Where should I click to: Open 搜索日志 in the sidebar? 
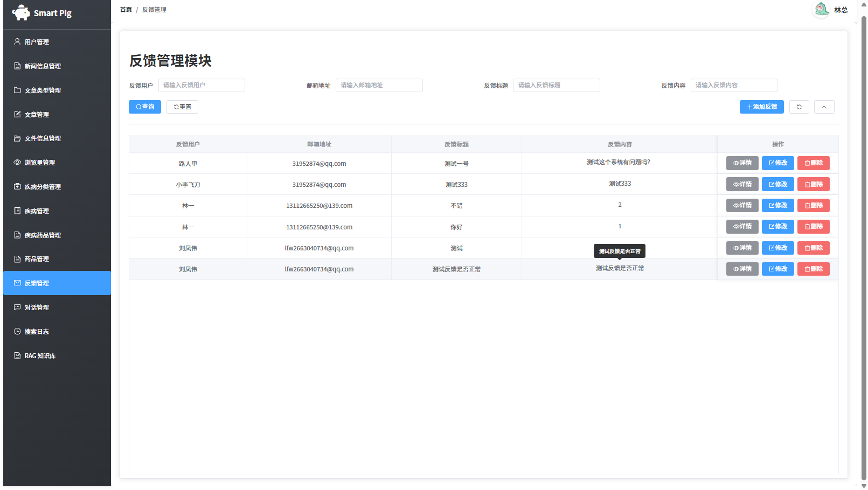pyautogui.click(x=57, y=331)
